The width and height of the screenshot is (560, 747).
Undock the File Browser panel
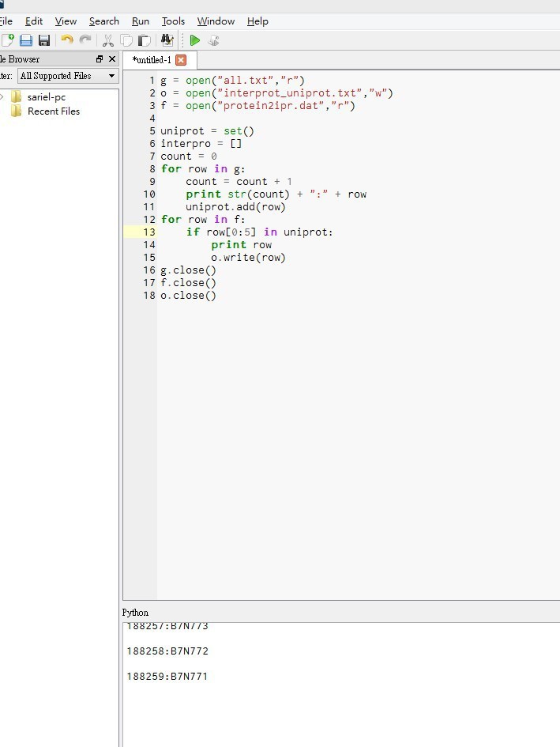[100, 59]
